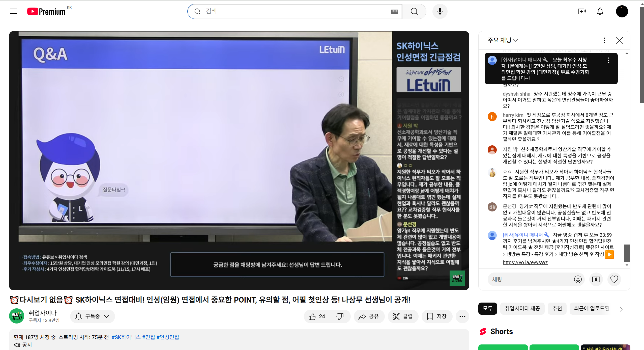Open the create video icon
The image size is (644, 350).
(582, 11)
